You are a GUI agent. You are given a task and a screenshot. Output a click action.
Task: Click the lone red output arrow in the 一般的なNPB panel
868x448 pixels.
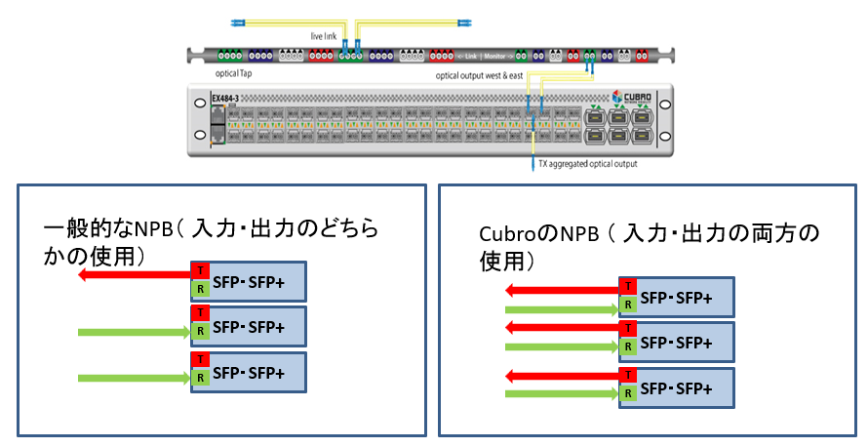[x=135, y=274]
